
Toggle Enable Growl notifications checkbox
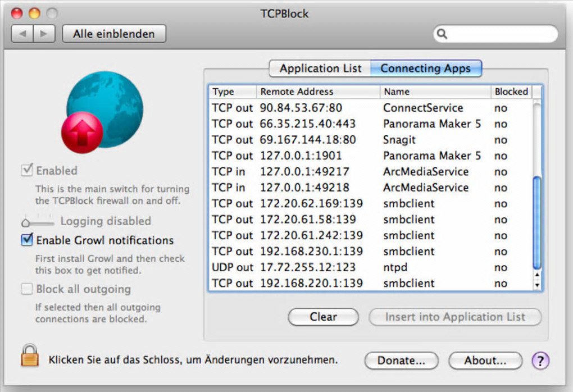click(x=26, y=240)
